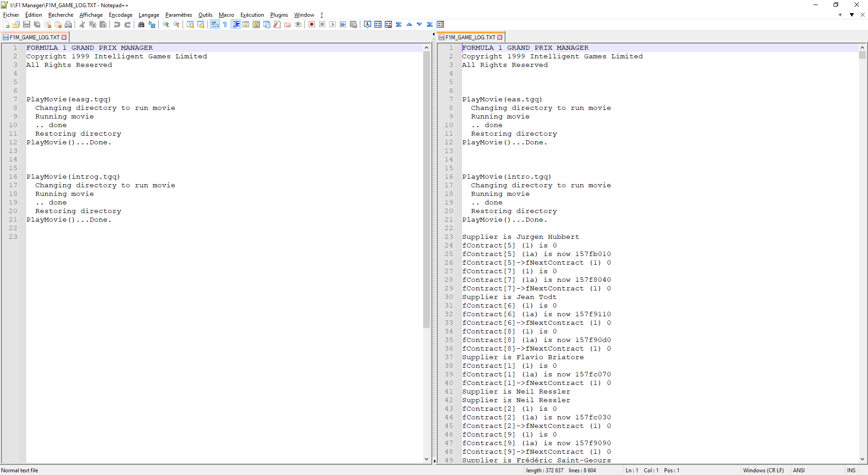Open a file using the Open folder icon
The width and height of the screenshot is (868, 475).
[x=16, y=24]
